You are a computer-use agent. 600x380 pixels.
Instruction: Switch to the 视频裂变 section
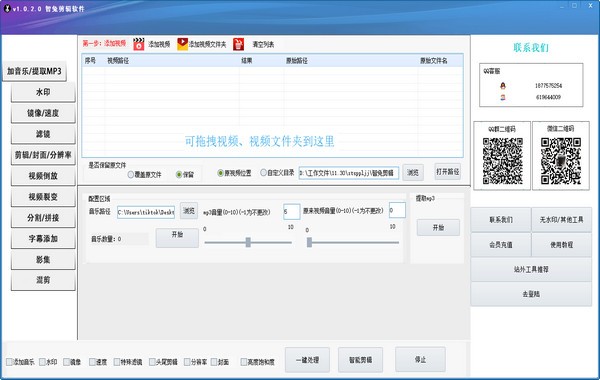(43, 197)
